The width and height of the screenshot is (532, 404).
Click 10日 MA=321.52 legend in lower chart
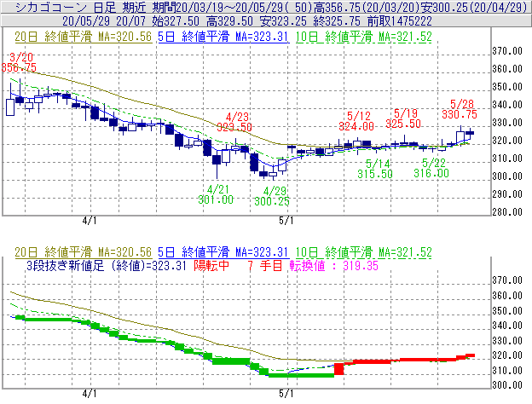[x=364, y=252]
